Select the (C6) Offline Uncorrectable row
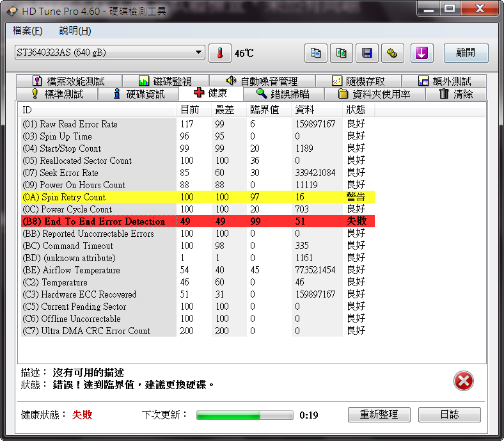 pos(198,319)
